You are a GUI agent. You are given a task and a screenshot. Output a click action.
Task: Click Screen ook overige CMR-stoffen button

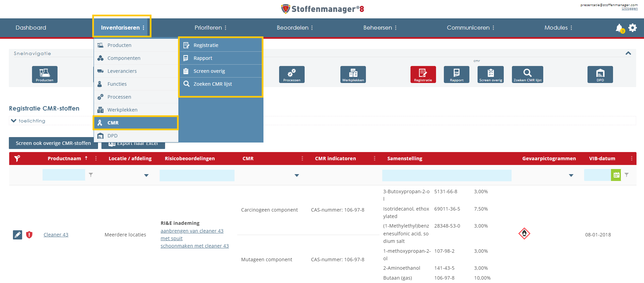[53, 143]
